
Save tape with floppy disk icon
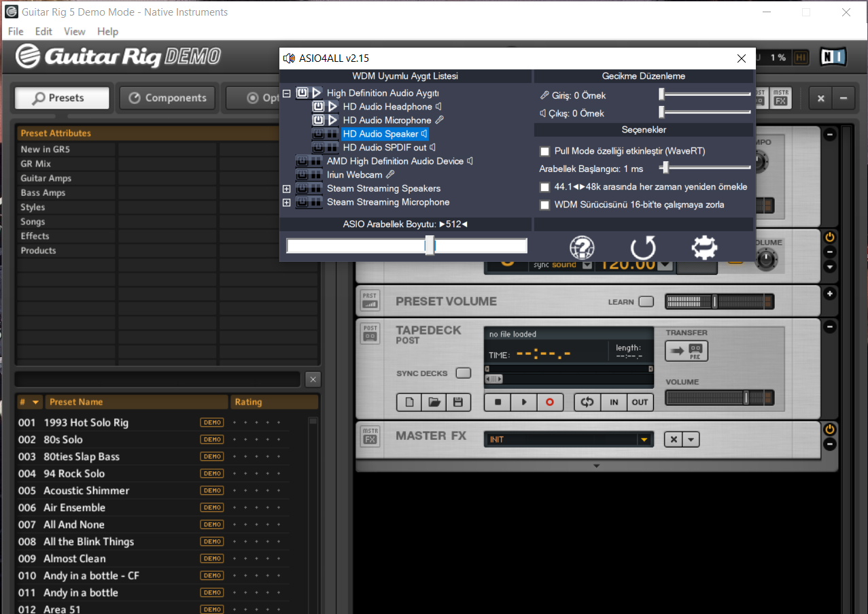(x=457, y=402)
